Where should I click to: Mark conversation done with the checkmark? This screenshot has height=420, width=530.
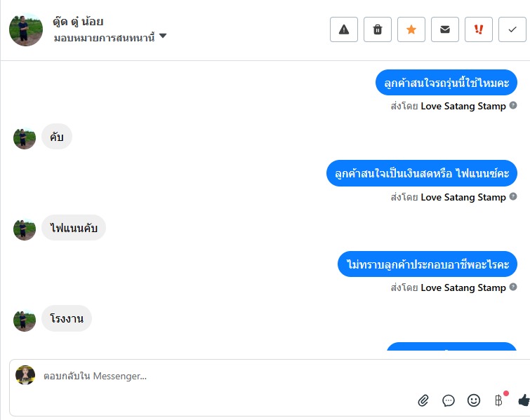pyautogui.click(x=512, y=29)
